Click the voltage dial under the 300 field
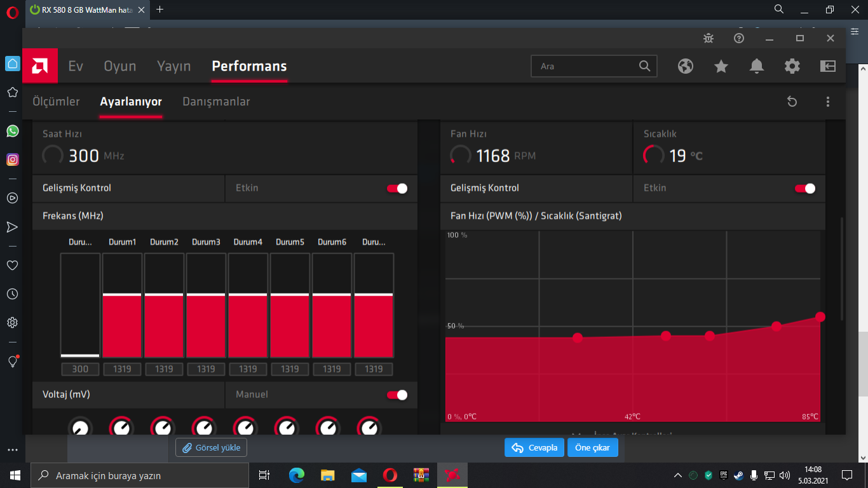Viewport: 868px width, 488px height. pyautogui.click(x=80, y=427)
